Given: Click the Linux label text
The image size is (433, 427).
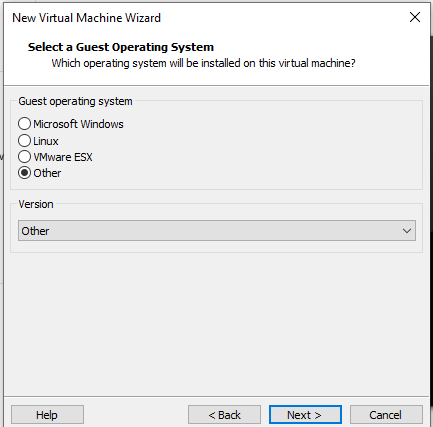Looking at the screenshot, I should click(46, 141).
